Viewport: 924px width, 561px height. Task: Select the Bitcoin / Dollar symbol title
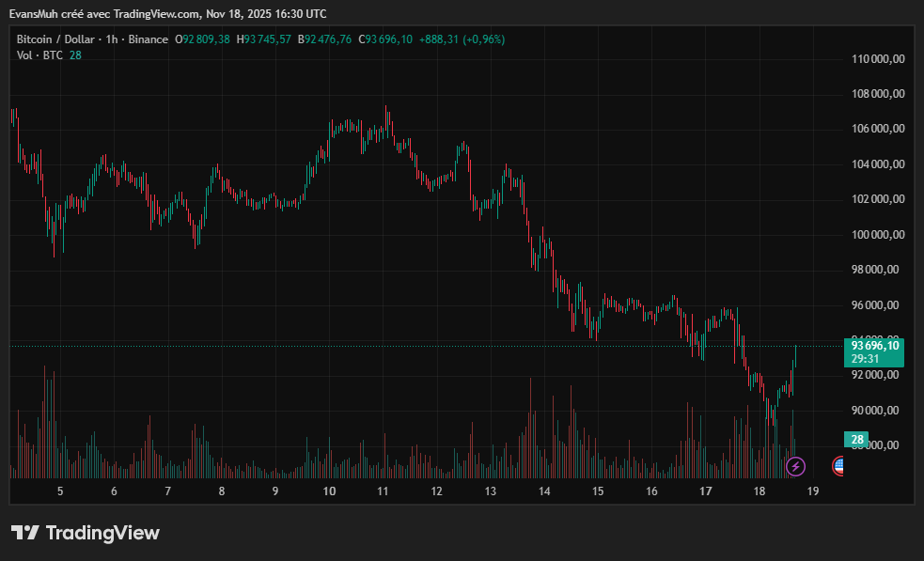point(55,39)
